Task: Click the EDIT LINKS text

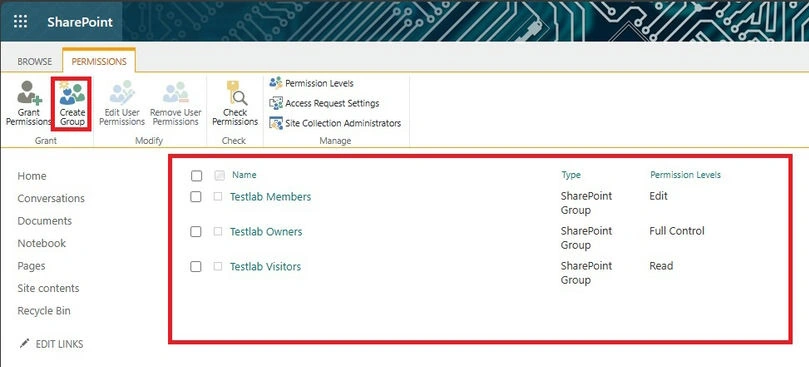Action: [59, 344]
